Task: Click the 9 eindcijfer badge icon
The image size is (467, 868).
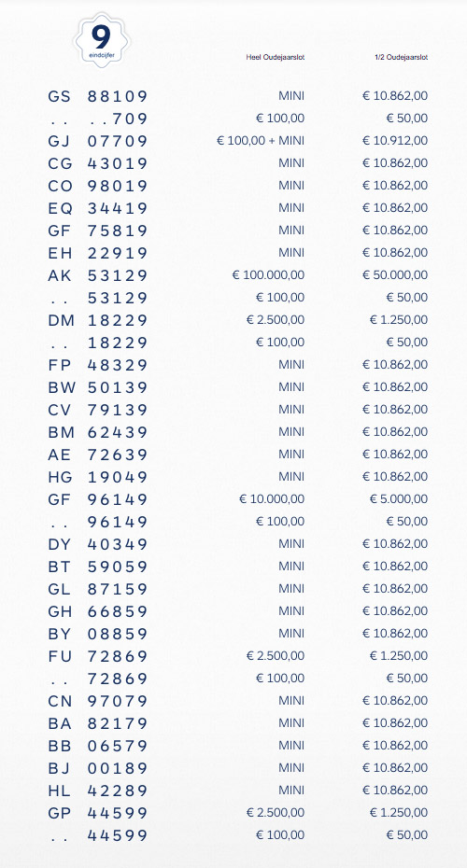Action: 102,41
